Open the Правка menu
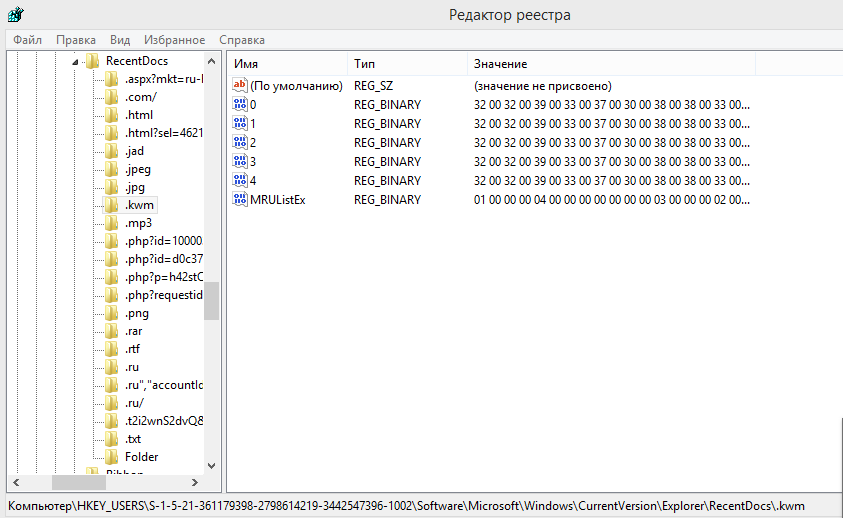This screenshot has width=843, height=518. tap(76, 40)
